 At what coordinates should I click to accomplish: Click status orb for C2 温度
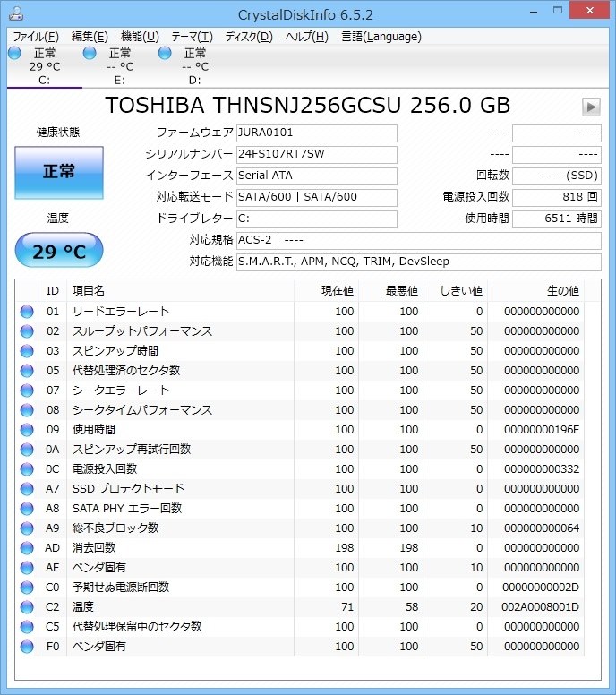27,607
